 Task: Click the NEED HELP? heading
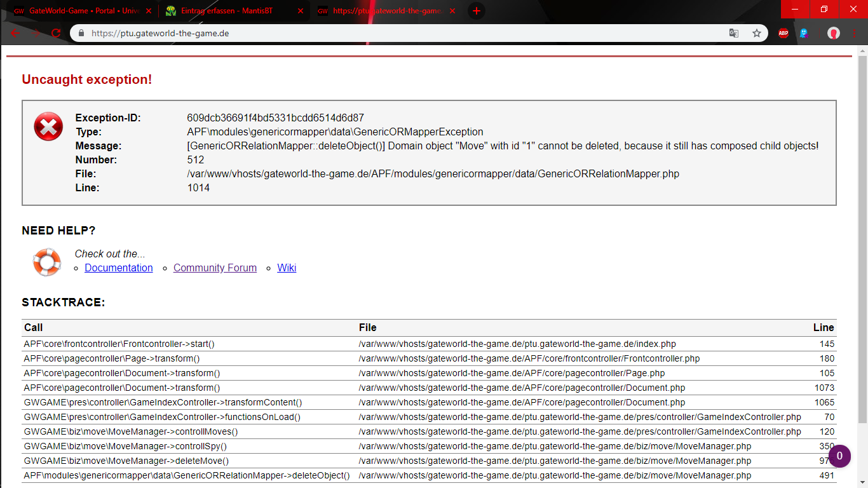[x=58, y=231]
